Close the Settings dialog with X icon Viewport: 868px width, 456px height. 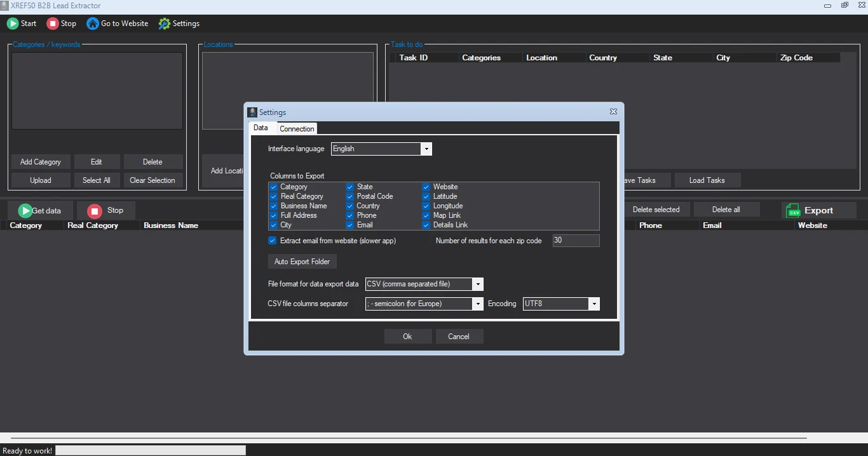tap(613, 111)
